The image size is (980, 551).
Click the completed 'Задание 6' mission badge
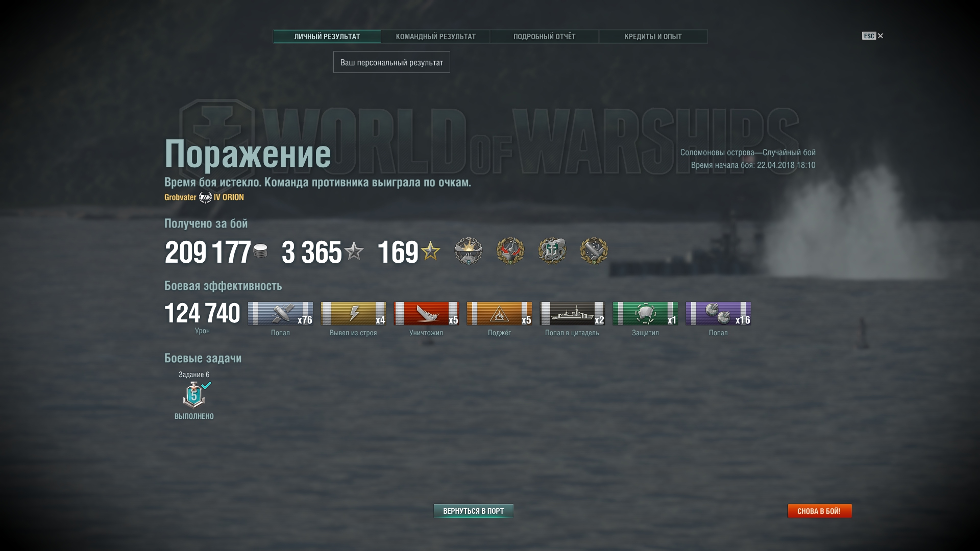(194, 395)
